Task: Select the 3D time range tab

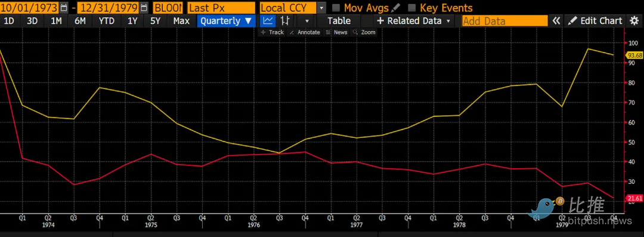Action: pyautogui.click(x=32, y=20)
